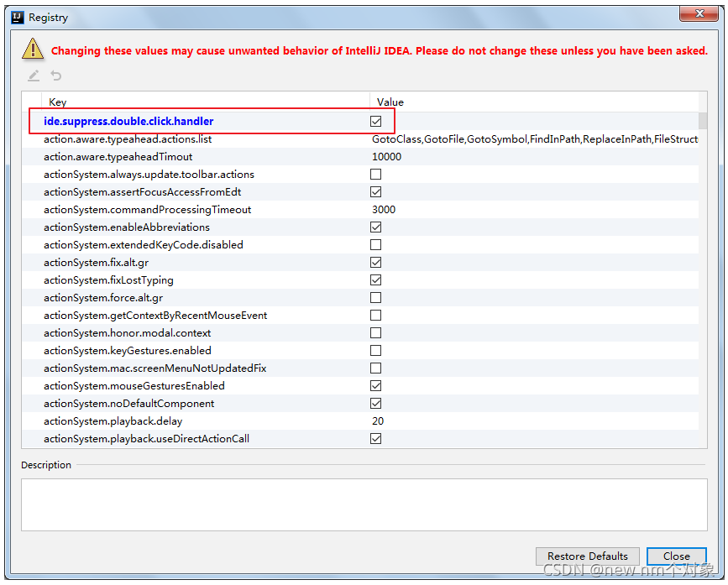
Task: Select actionSystem.enableAbbreviations key text
Action: point(127,227)
